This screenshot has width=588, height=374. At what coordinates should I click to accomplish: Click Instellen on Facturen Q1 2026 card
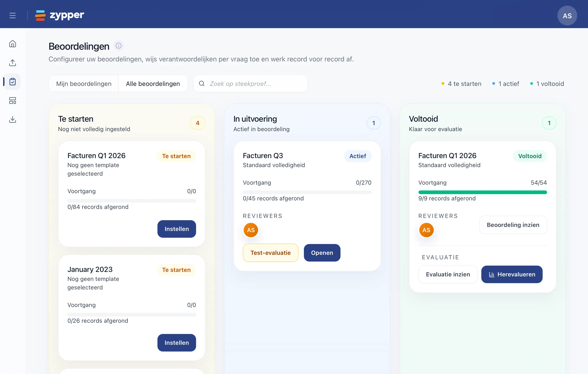pyautogui.click(x=177, y=229)
